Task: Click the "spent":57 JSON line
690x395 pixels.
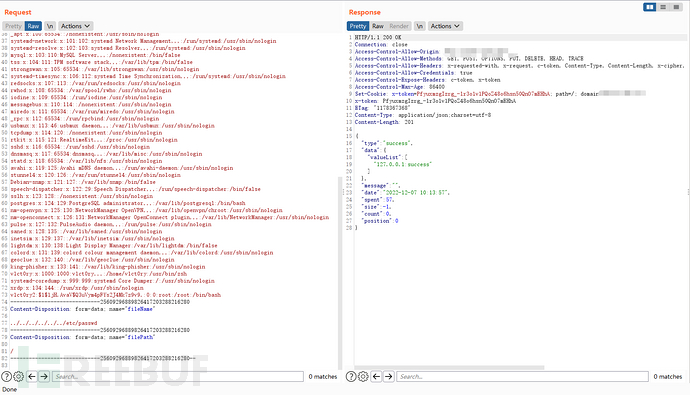Action: coord(378,199)
